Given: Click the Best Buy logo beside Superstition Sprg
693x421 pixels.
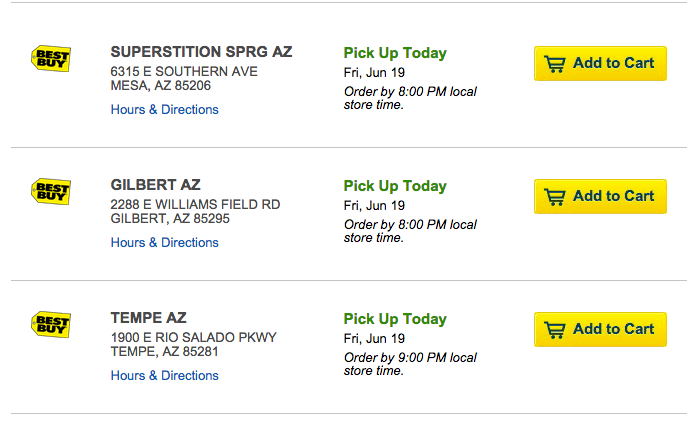Looking at the screenshot, I should 51,58.
